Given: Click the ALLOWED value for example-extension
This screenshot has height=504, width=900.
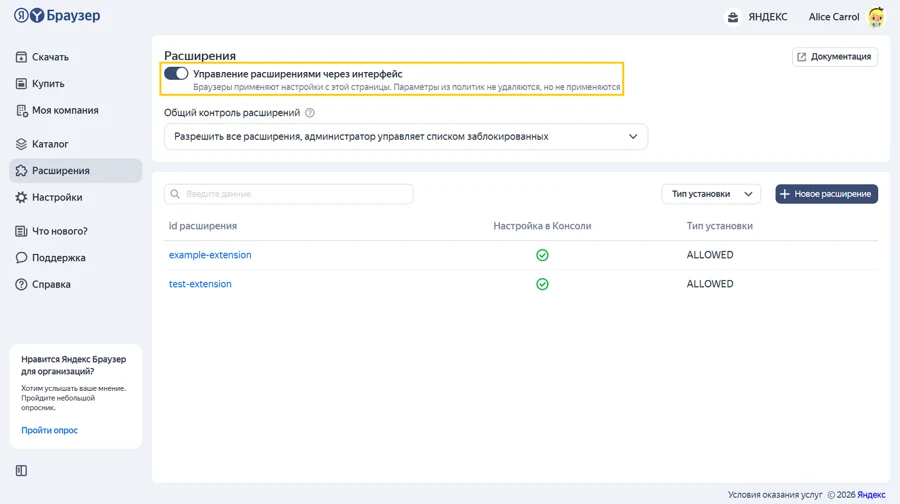Looking at the screenshot, I should [710, 255].
